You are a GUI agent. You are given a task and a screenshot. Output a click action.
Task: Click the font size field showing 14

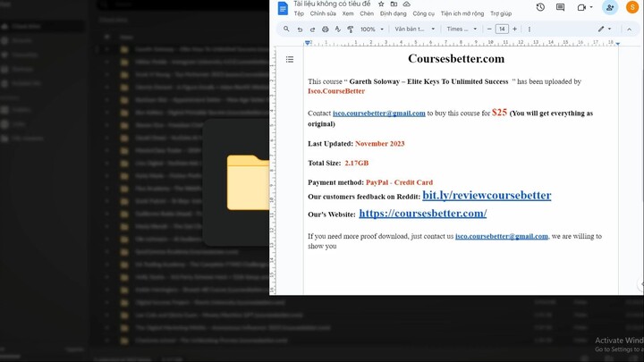point(502,29)
